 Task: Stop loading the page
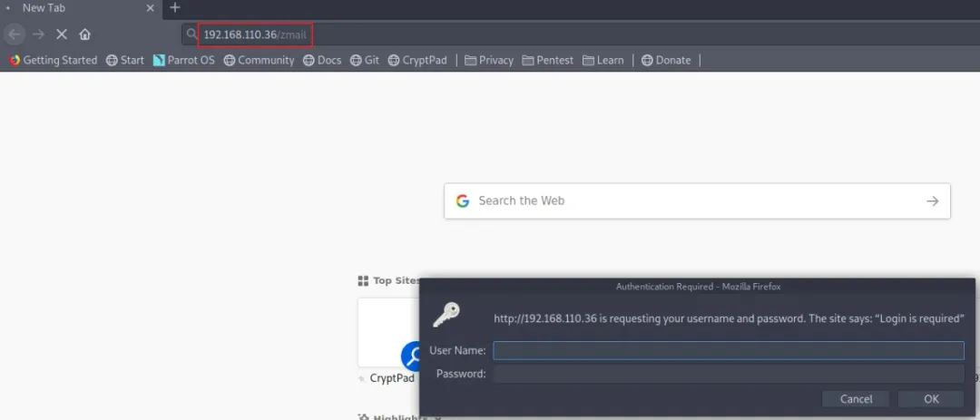pyautogui.click(x=62, y=34)
